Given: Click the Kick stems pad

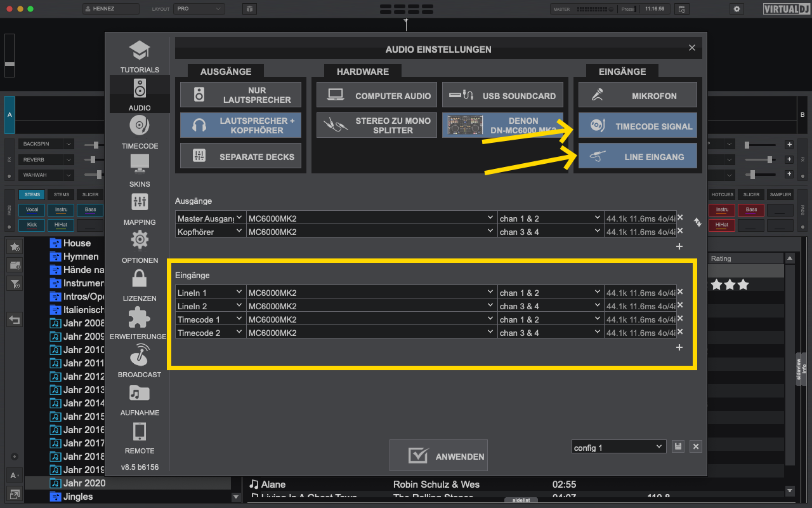Looking at the screenshot, I should pos(32,225).
